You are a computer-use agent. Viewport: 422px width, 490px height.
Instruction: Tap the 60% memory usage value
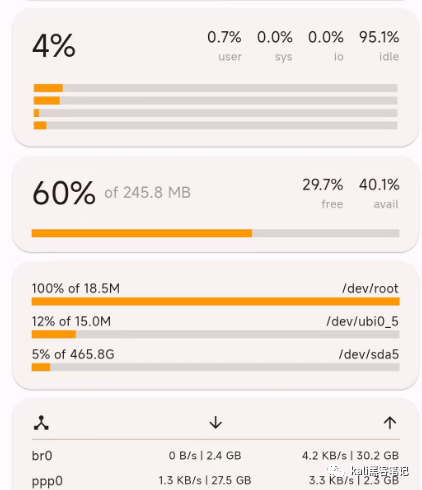click(64, 193)
